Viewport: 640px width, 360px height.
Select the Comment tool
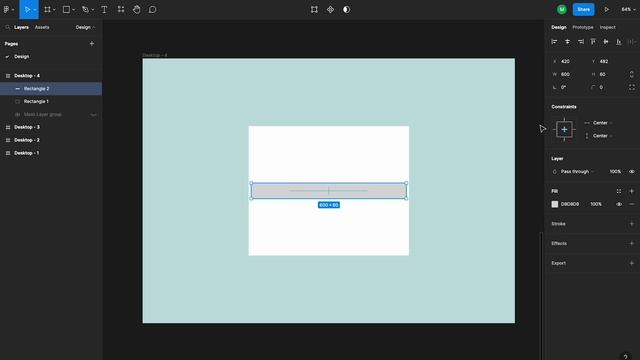(152, 9)
